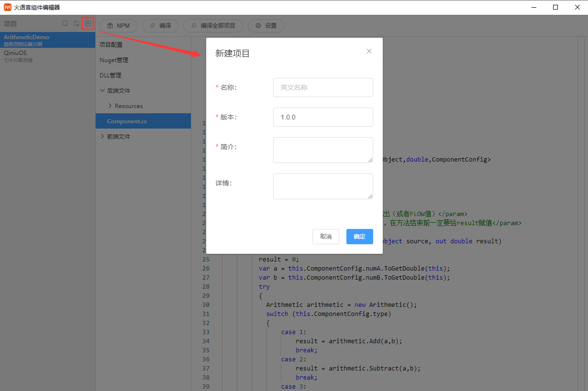
Task: Collapse the 后端文件 tree node
Action: (102, 90)
